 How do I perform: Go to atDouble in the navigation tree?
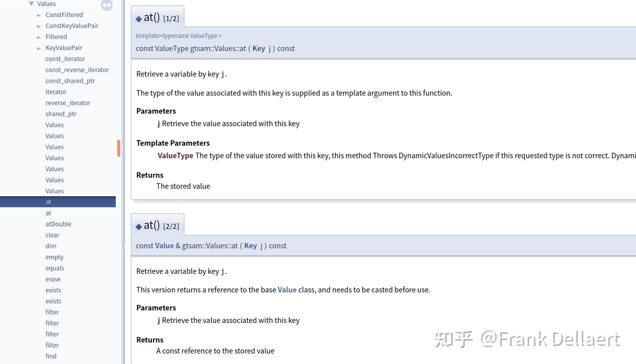pyautogui.click(x=58, y=224)
